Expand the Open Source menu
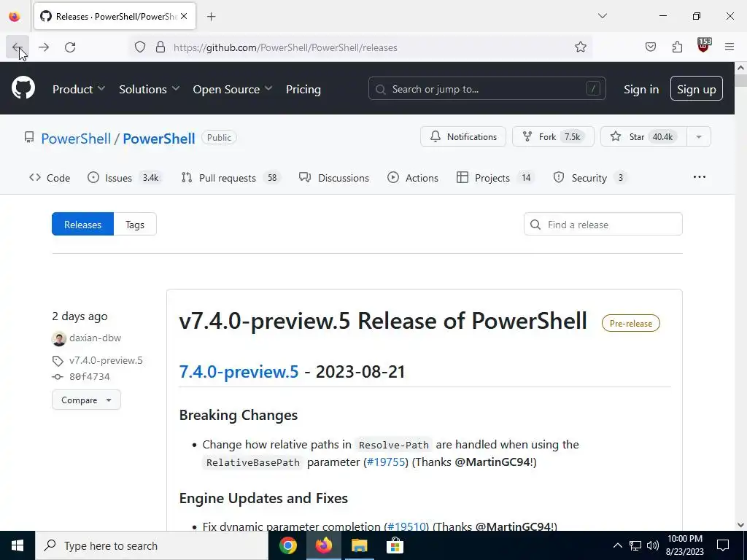Viewport: 747px width, 560px height. tap(233, 89)
